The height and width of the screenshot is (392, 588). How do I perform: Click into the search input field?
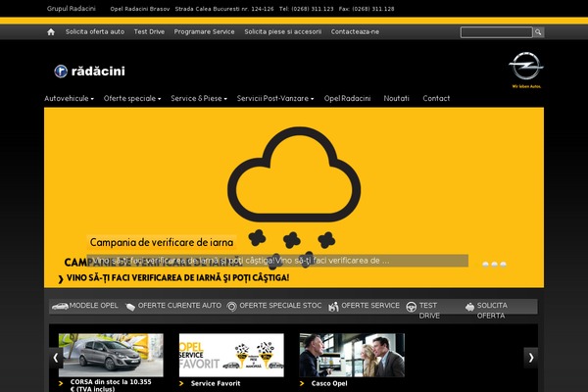(497, 32)
